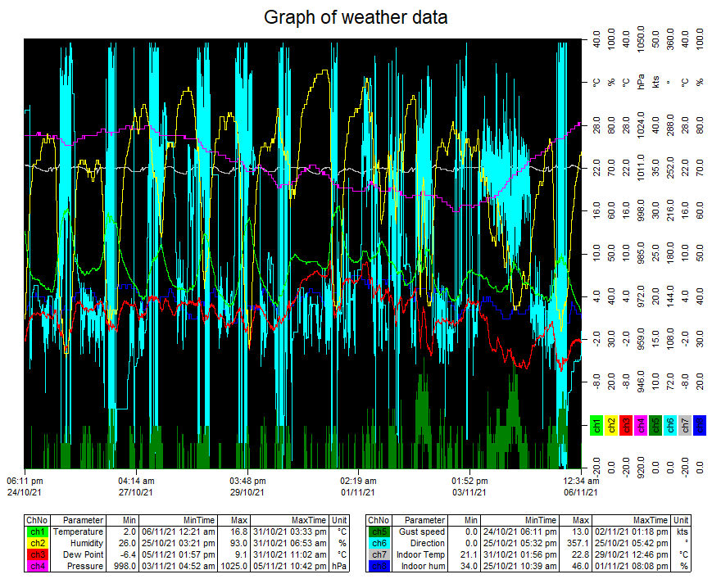This screenshot has width=712, height=588.
Task: Click the red ch3 swatch in the table
Action: pyautogui.click(x=37, y=554)
